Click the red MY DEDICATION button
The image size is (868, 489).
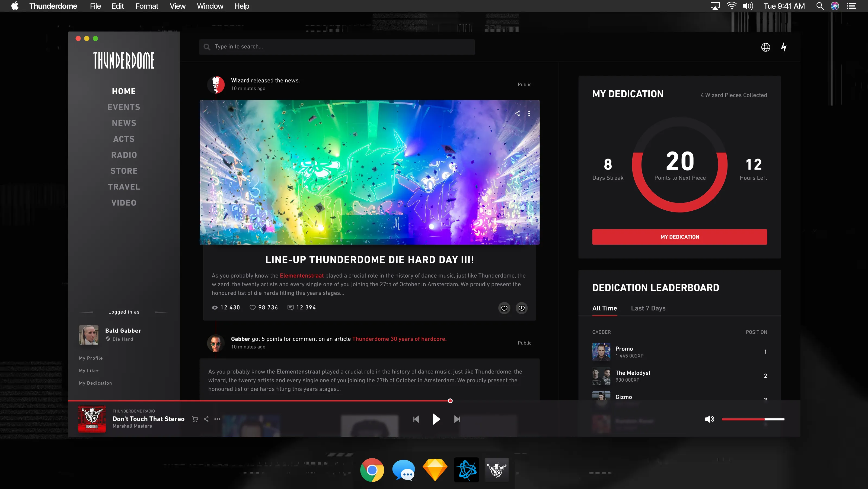point(680,237)
